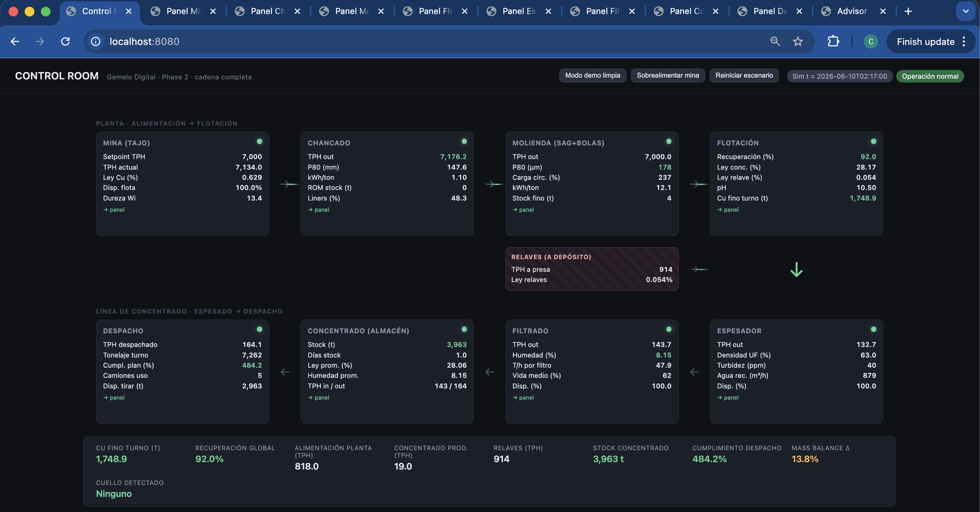
Task: Go back with the browser back arrow
Action: pos(15,41)
